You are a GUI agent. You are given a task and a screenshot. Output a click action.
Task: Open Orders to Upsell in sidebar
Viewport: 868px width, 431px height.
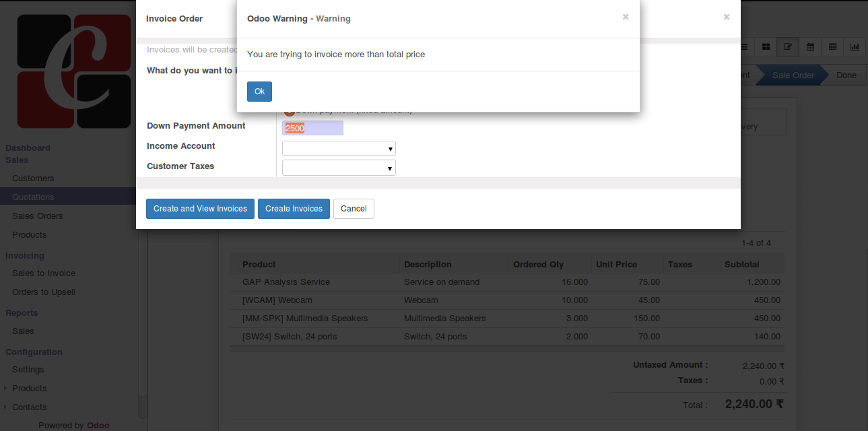point(44,292)
